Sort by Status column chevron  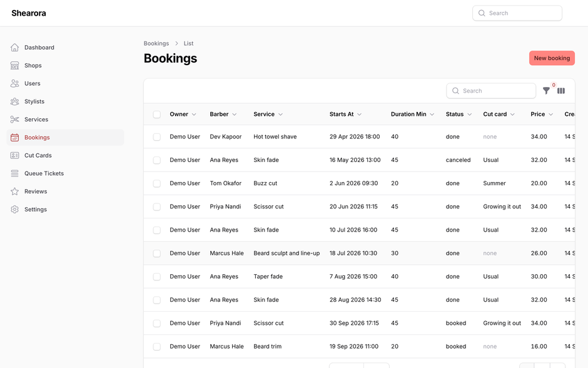pyautogui.click(x=470, y=115)
